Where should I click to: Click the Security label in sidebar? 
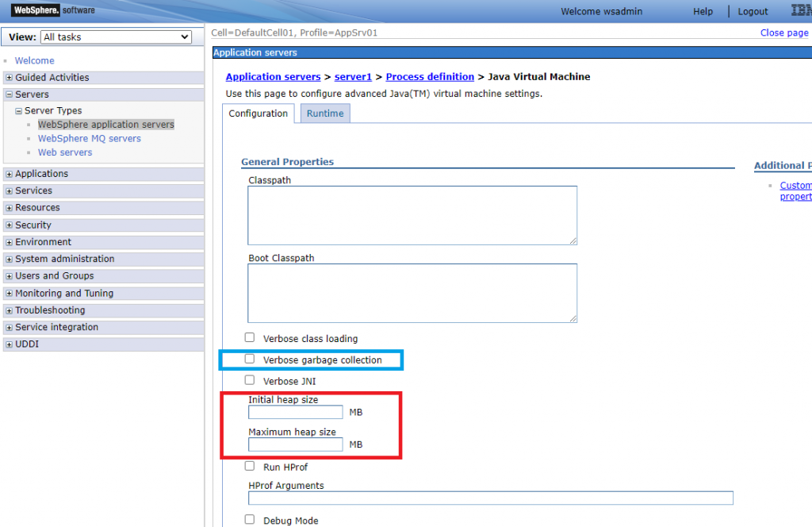point(33,225)
